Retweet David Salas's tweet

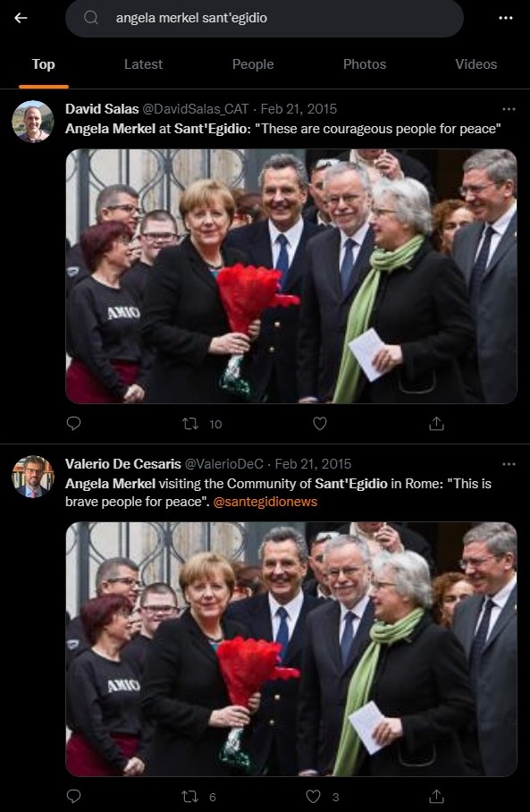click(x=190, y=424)
